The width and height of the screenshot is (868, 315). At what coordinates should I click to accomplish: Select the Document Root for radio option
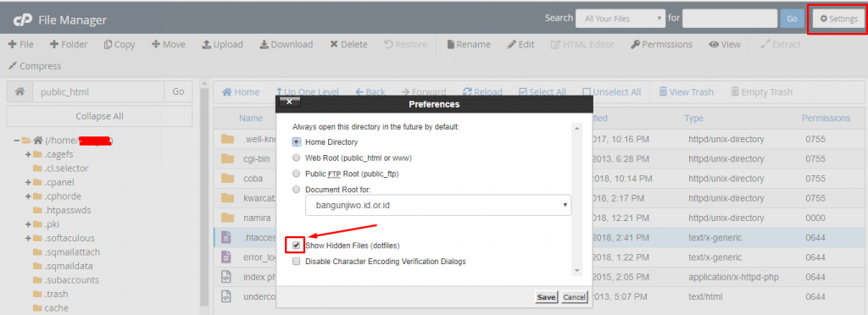[297, 190]
